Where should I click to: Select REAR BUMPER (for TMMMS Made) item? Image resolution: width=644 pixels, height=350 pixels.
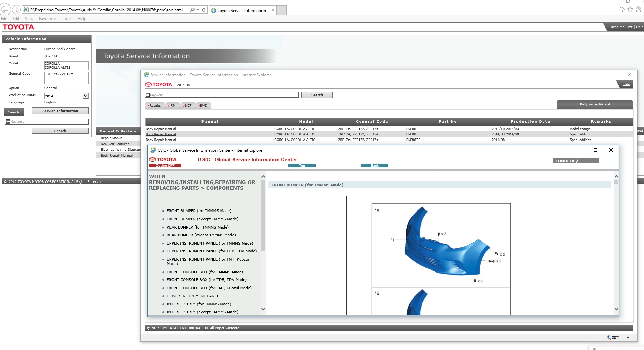[x=197, y=227]
